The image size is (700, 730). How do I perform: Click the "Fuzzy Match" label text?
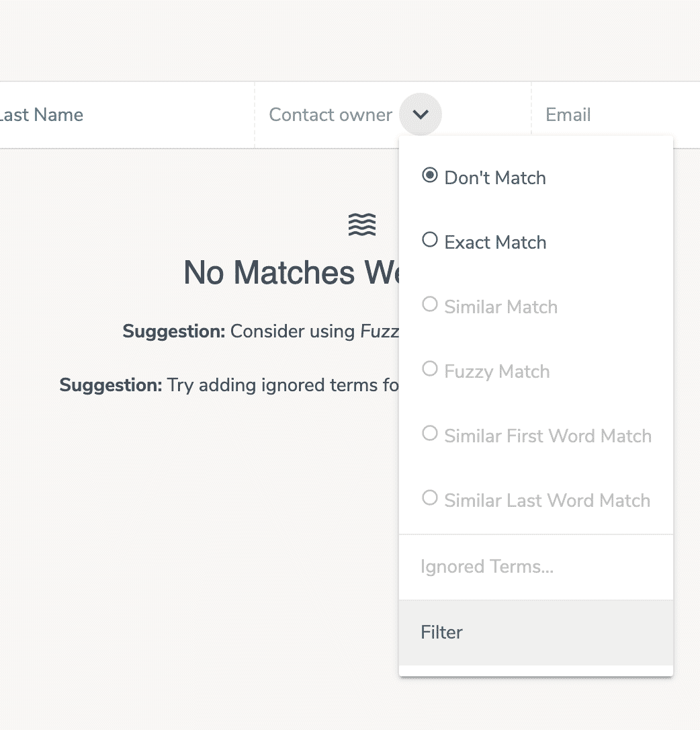[x=497, y=372]
